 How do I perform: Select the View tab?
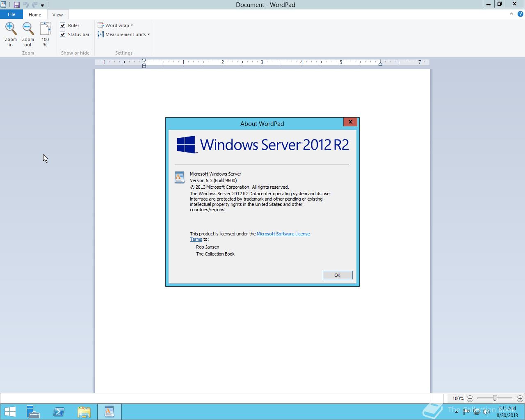[57, 14]
